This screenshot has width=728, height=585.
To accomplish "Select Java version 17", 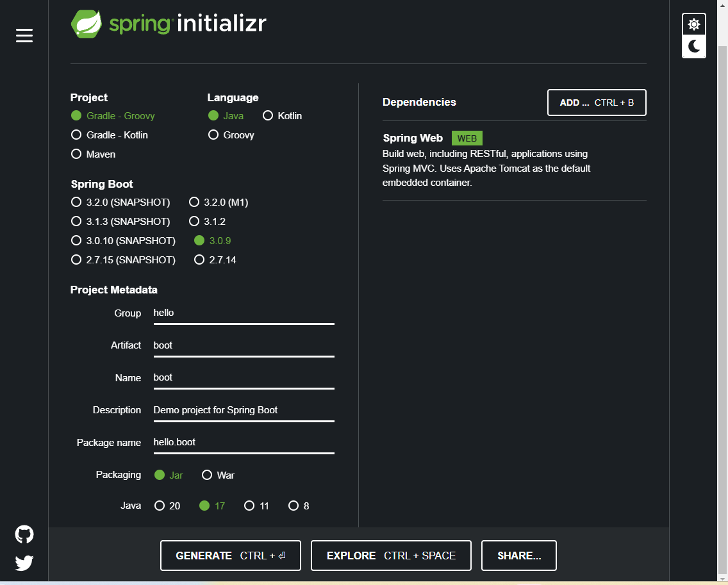I will 212,506.
